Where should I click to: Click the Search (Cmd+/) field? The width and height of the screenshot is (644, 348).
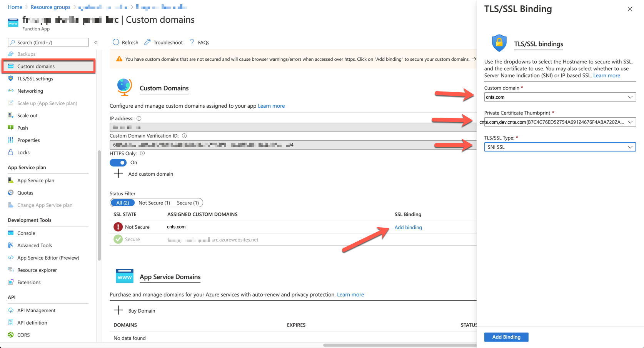48,42
